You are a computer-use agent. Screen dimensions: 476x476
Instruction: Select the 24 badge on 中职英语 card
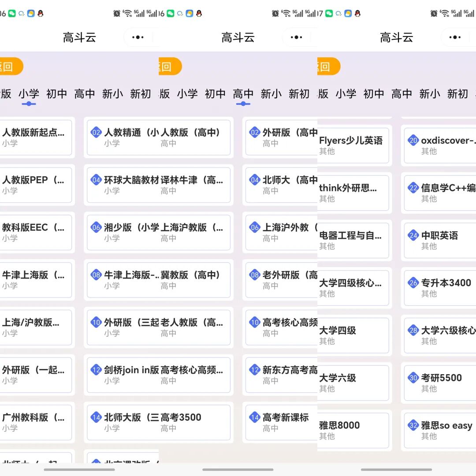[413, 235]
